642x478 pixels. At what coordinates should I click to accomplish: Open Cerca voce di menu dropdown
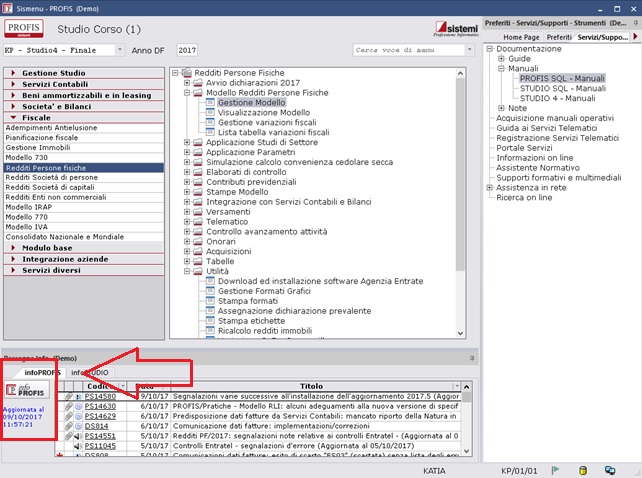pyautogui.click(x=468, y=49)
